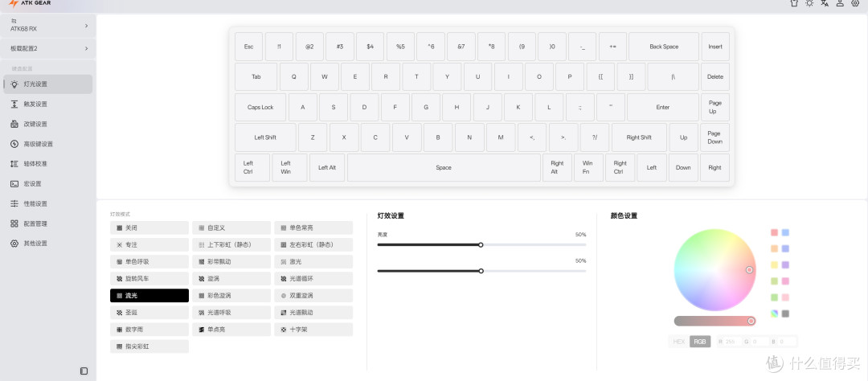Screen dimensions: 868x381
Task: Open the user account icon
Action: coord(840,2)
